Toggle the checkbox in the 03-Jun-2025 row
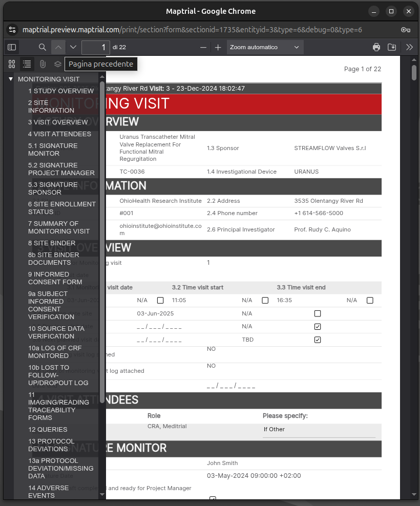The image size is (420, 506). (x=318, y=313)
